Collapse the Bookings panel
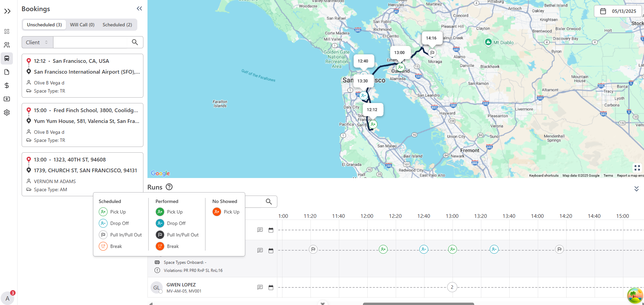Image resolution: width=644 pixels, height=305 pixels. tap(139, 9)
